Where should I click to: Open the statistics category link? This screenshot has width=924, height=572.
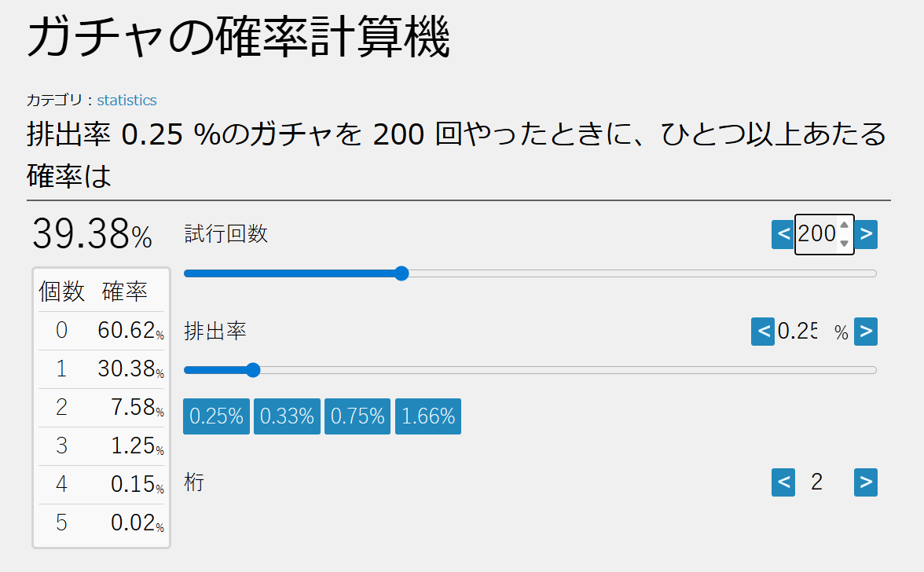126,100
